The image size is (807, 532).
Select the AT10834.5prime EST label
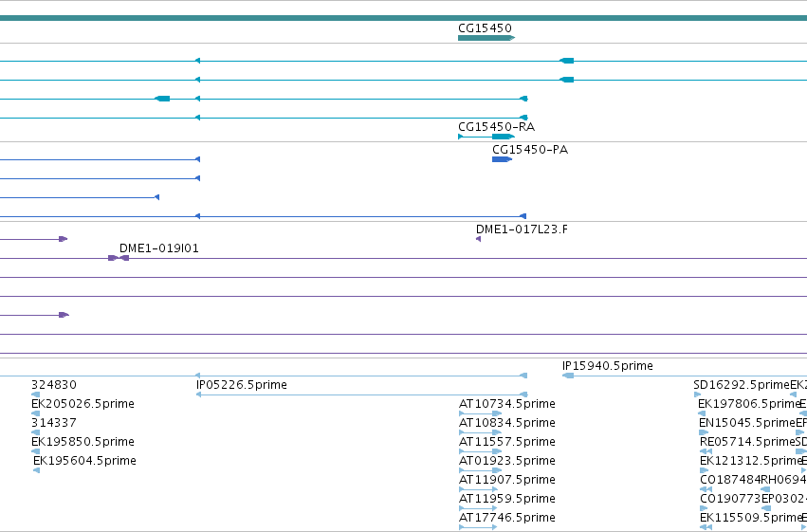[x=507, y=423]
